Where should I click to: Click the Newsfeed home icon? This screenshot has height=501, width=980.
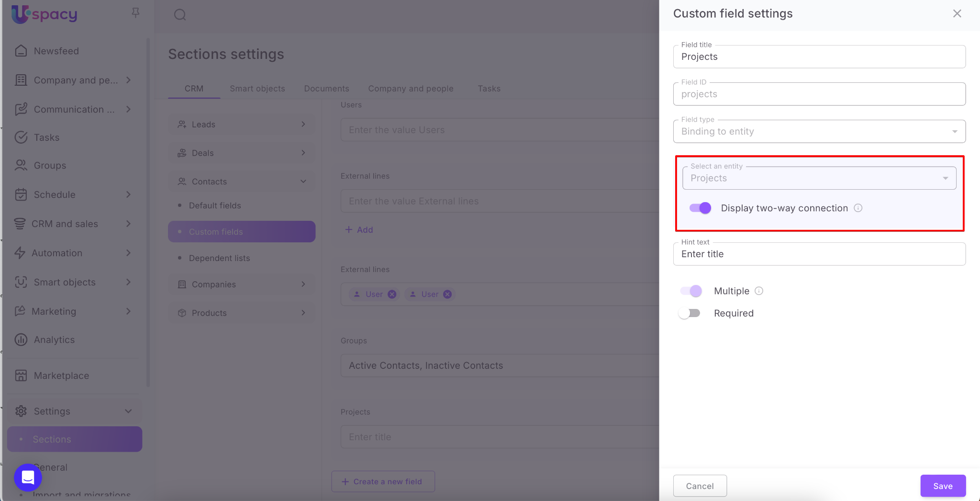coord(21,51)
